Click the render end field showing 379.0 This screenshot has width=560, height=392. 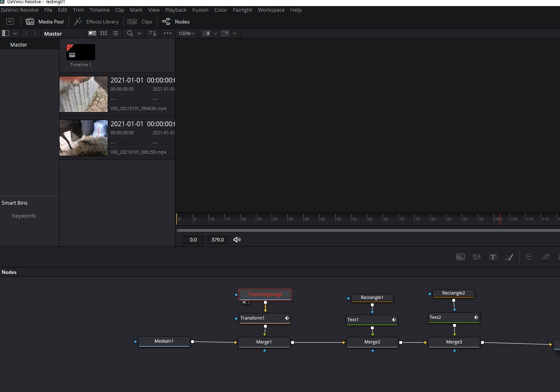(x=217, y=239)
